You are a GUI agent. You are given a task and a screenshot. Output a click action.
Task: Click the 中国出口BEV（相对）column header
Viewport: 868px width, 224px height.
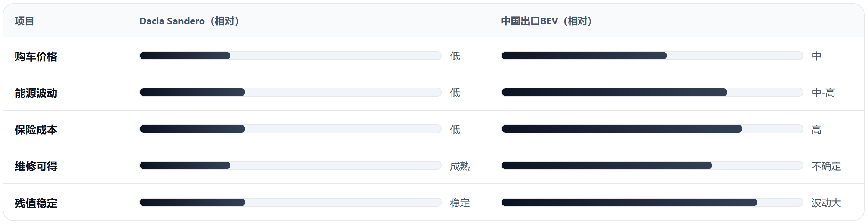click(547, 21)
